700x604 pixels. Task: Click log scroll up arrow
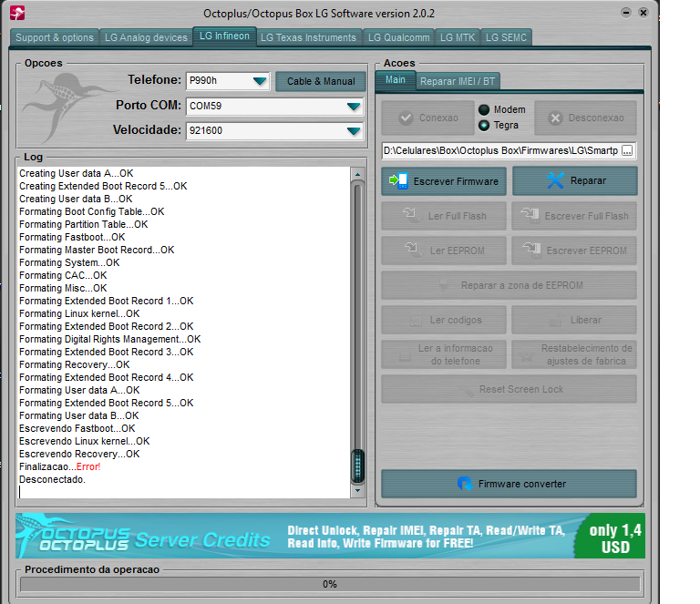[357, 173]
